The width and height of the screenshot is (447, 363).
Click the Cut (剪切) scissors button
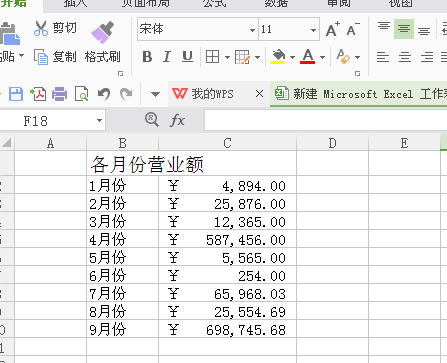(x=55, y=28)
